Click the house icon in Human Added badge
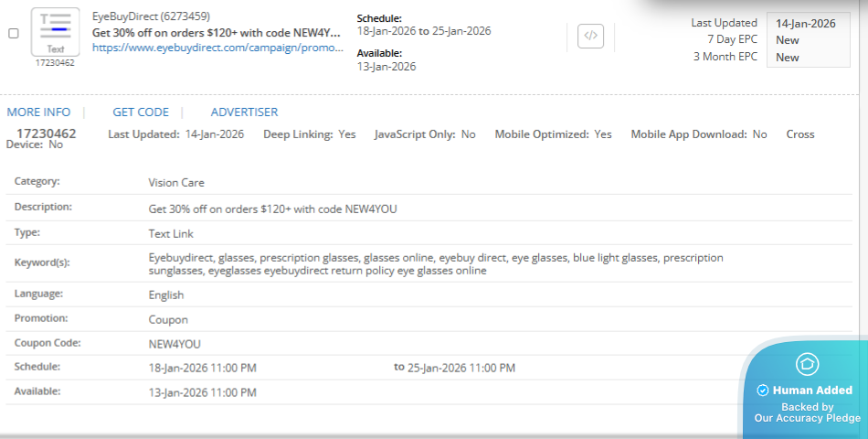This screenshot has width=868, height=439. click(806, 364)
